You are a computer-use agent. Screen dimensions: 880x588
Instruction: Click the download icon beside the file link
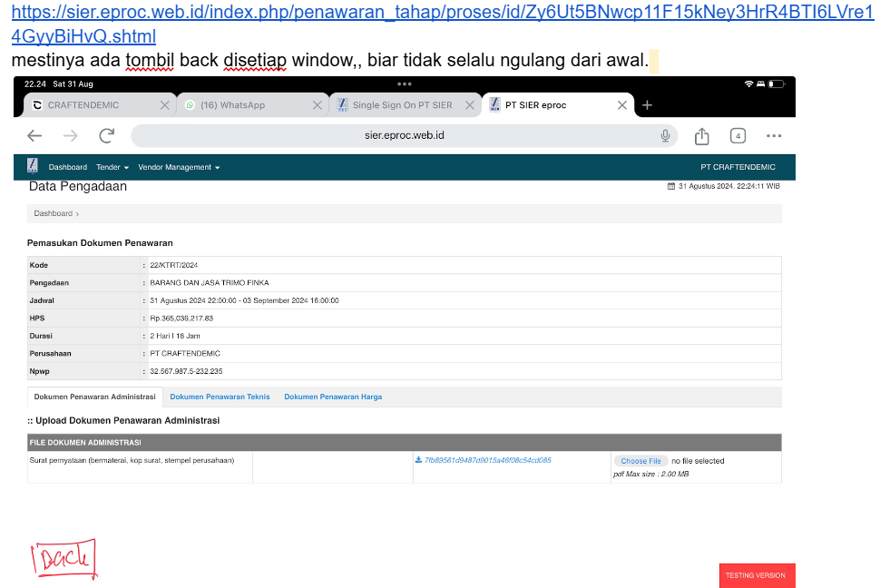click(418, 460)
